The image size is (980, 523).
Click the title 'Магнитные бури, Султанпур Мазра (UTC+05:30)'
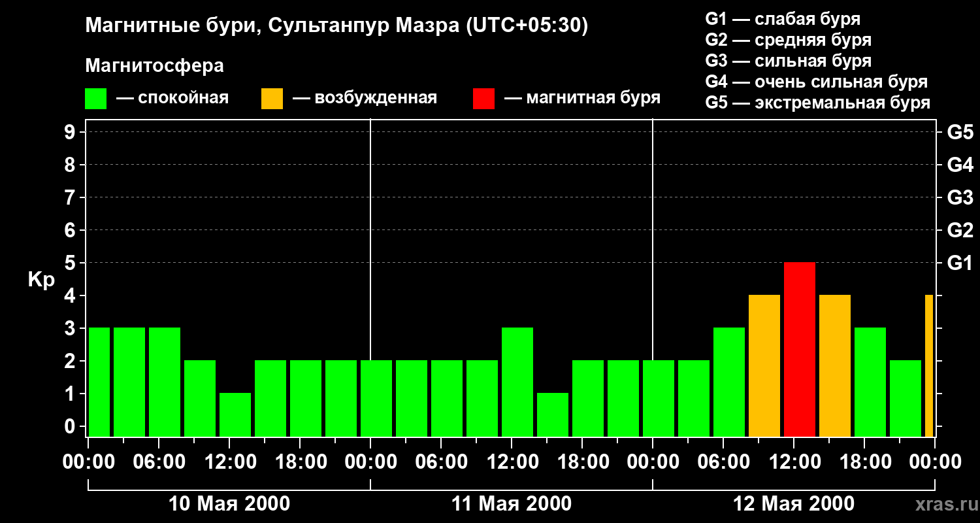(336, 26)
